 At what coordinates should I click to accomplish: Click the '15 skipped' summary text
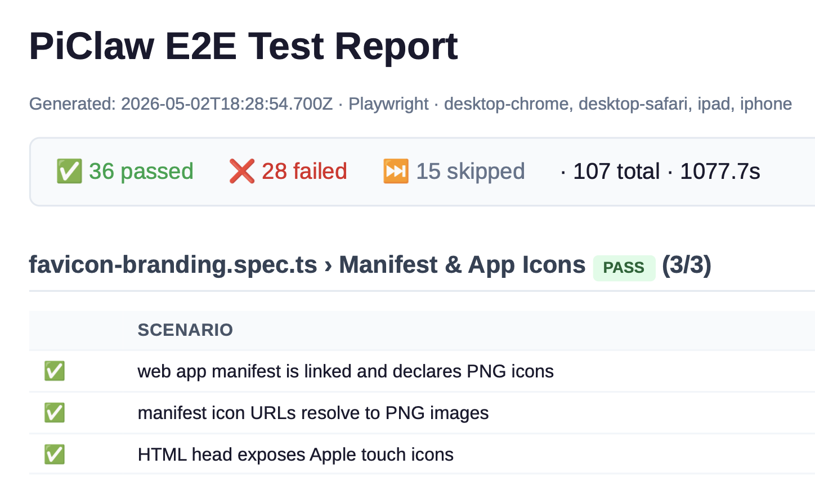(471, 171)
